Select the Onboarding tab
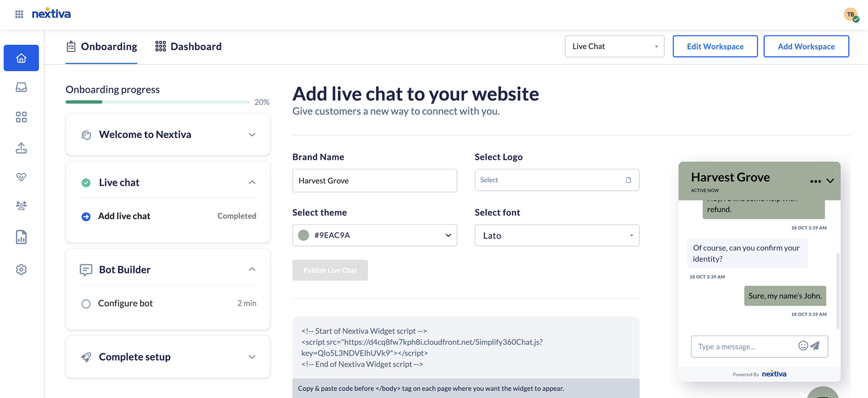The height and width of the screenshot is (398, 868). pyautogui.click(x=101, y=47)
